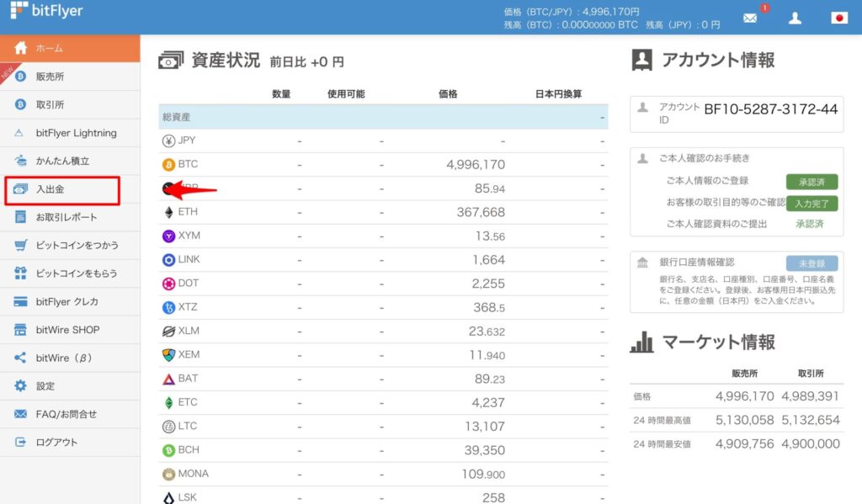
Task: Click the Japan flag language icon
Action: pos(839,19)
